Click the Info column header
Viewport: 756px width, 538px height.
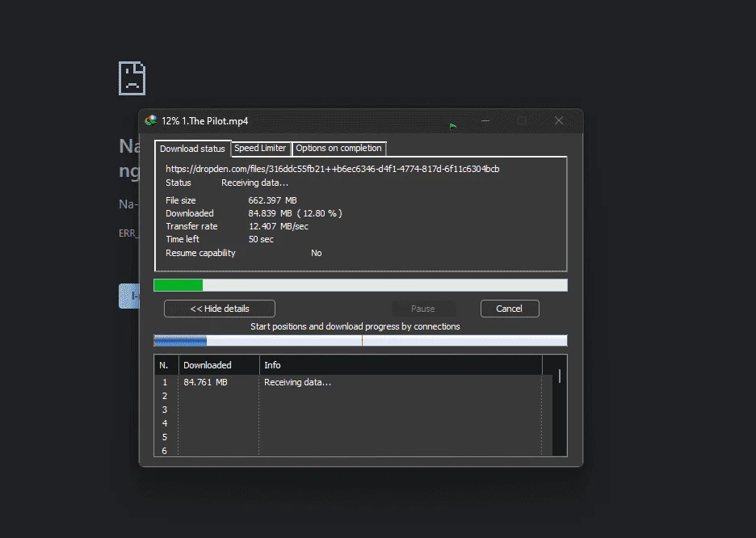pyautogui.click(x=401, y=365)
